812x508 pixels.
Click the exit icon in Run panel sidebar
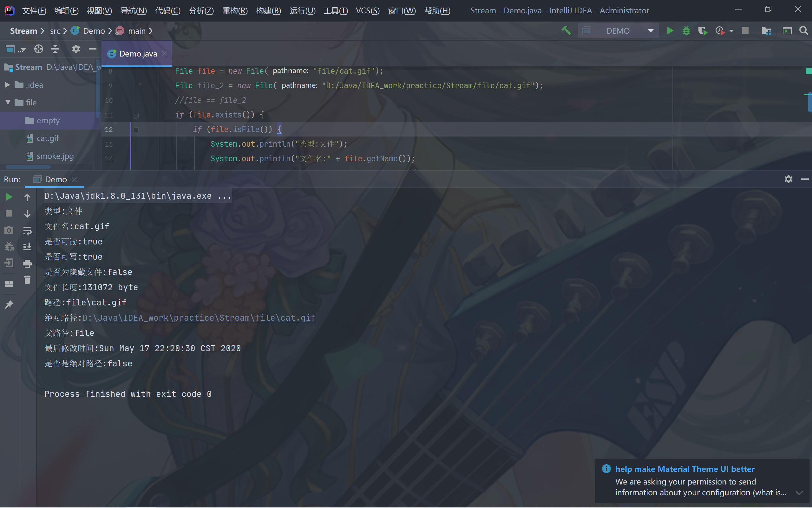[x=9, y=263]
